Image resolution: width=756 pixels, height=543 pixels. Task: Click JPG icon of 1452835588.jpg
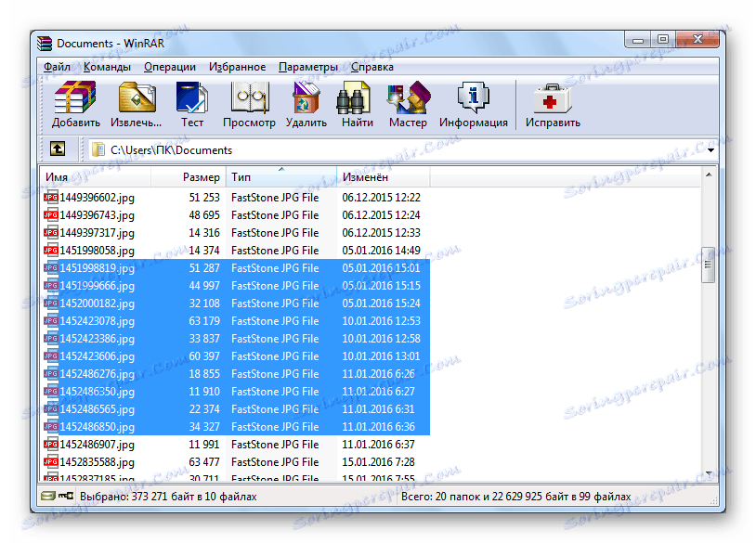(51, 462)
